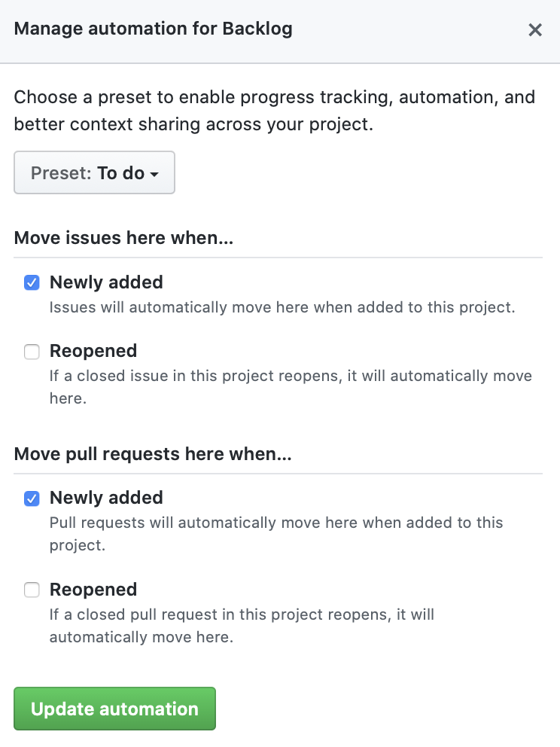Click the Update automation button
Screen dimensions: 560x747
coord(114,709)
